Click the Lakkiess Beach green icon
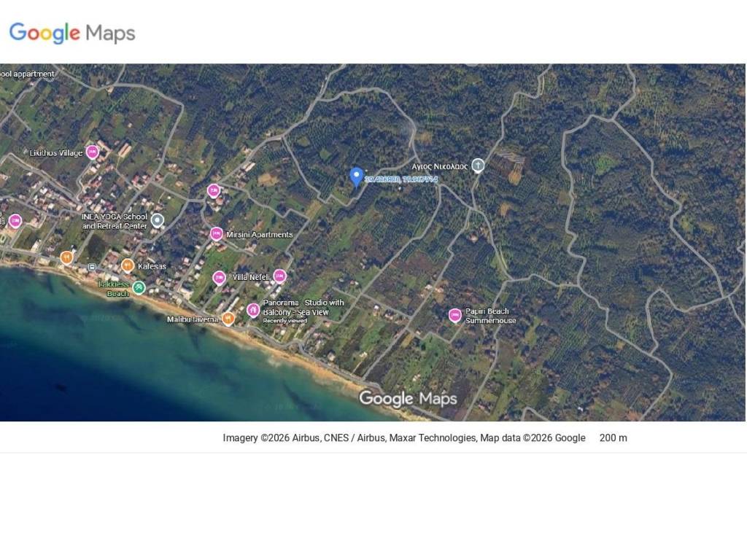The image size is (747, 560). click(x=139, y=288)
